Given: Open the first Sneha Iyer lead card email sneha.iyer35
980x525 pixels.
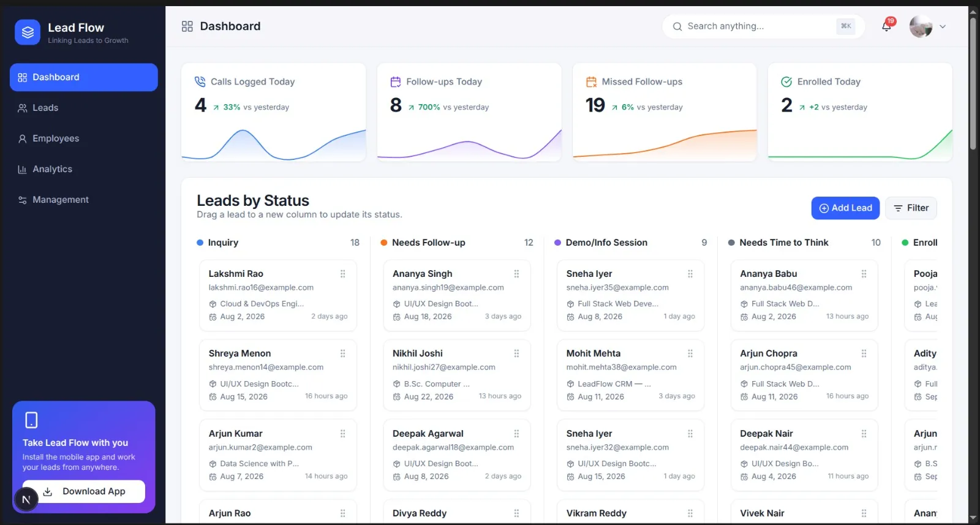Looking at the screenshot, I should 617,287.
